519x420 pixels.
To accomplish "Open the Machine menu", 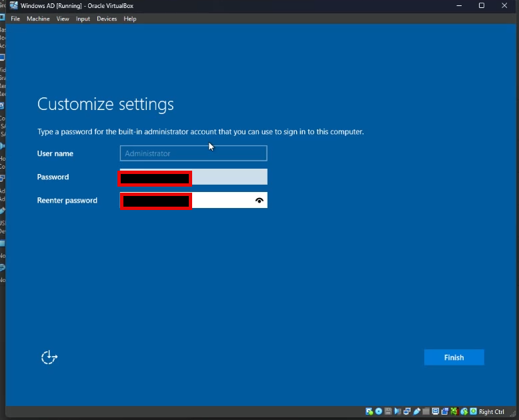I will [x=38, y=19].
